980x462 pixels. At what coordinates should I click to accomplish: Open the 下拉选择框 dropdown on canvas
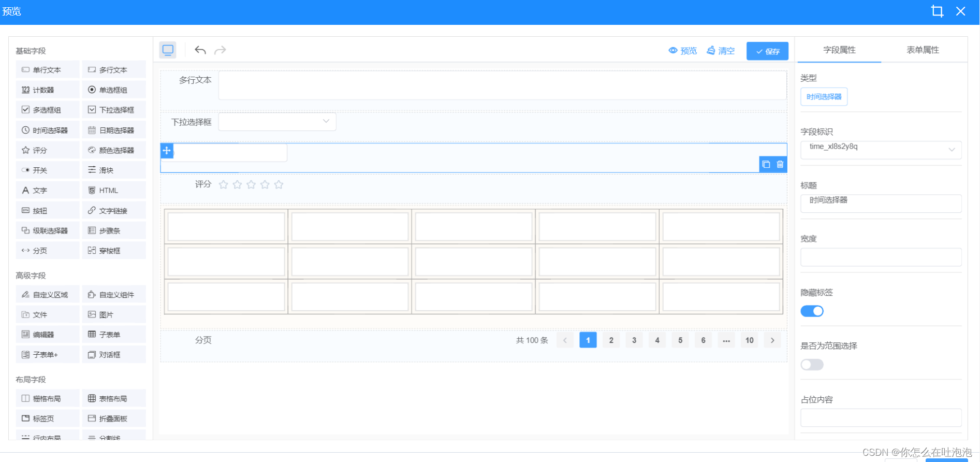[x=277, y=122]
